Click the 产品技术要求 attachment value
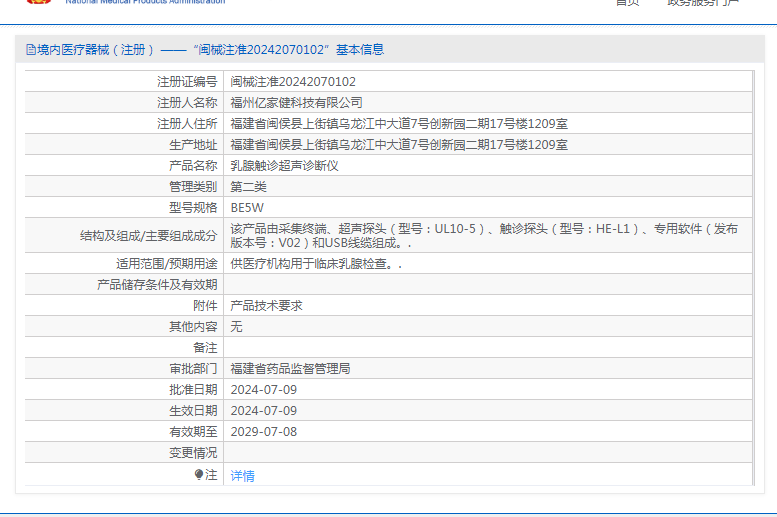Image resolution: width=777 pixels, height=517 pixels. (x=266, y=306)
